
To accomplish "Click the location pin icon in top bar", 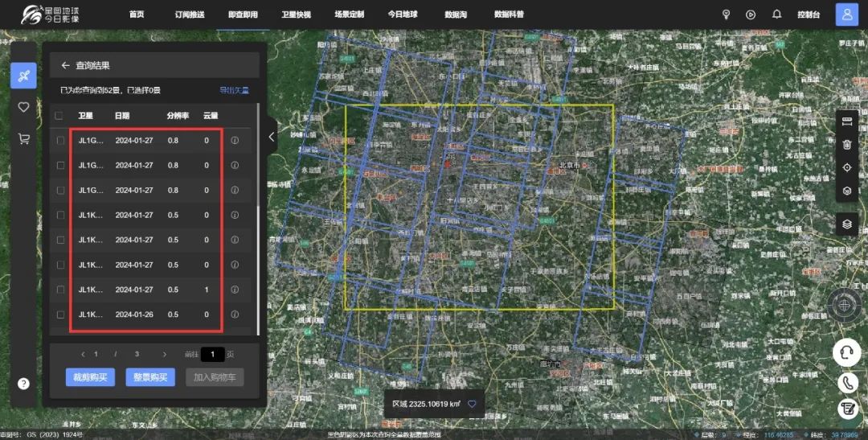I will click(x=727, y=14).
